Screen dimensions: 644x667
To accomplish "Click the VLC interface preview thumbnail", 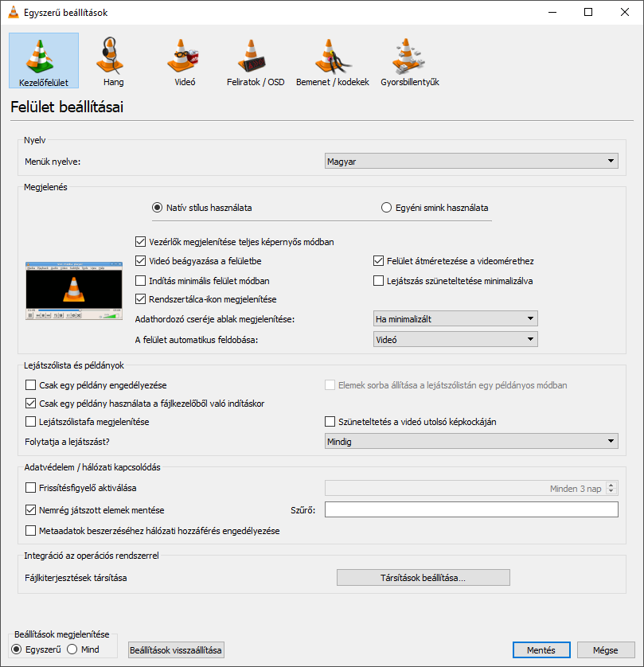I will 74,291.
